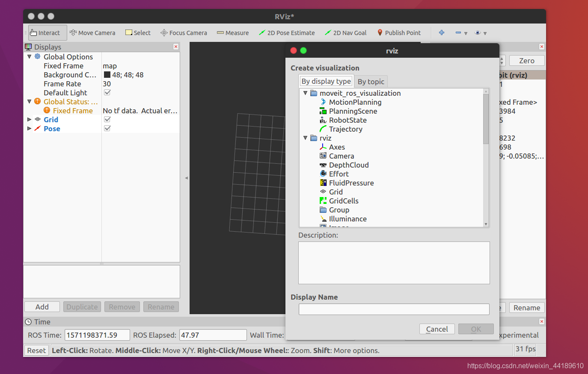Viewport: 588px width, 374px height.
Task: Click the display type list scrollbar
Action: click(486, 119)
